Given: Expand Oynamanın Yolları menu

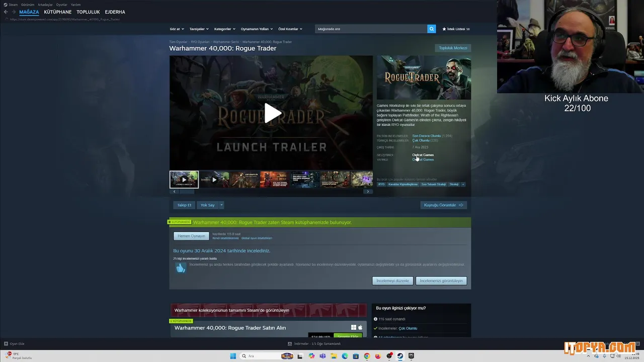Looking at the screenshot, I should (x=257, y=29).
